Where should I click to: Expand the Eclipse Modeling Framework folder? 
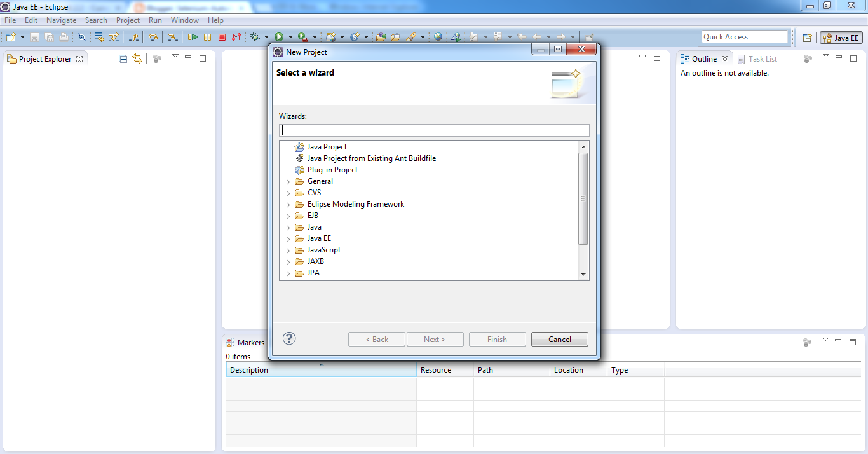[x=288, y=205]
